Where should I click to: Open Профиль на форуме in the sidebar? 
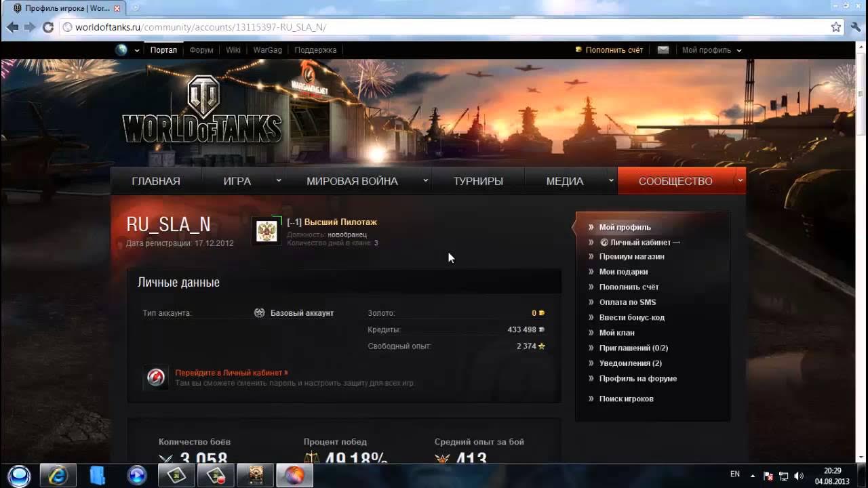[x=637, y=378]
